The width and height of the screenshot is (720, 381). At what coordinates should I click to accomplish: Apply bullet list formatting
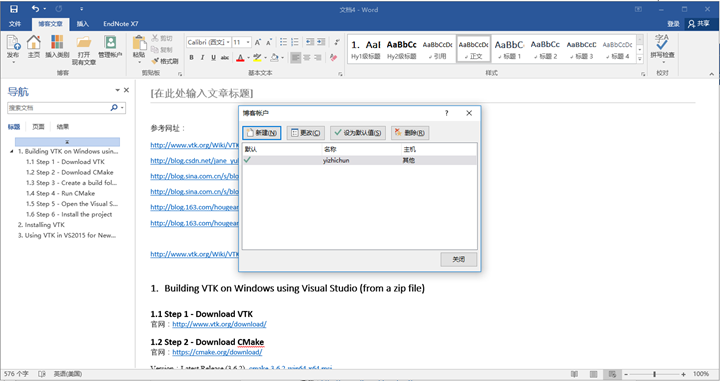pos(283,42)
